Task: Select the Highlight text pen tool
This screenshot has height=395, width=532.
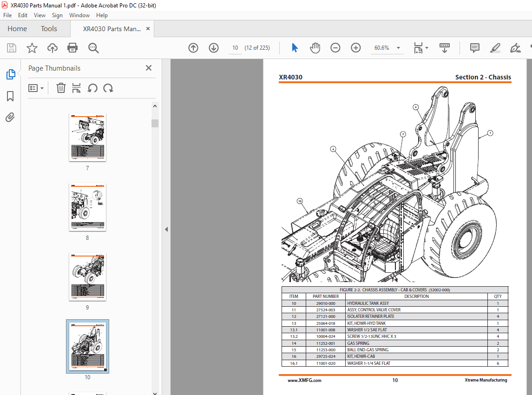Action: tap(495, 48)
